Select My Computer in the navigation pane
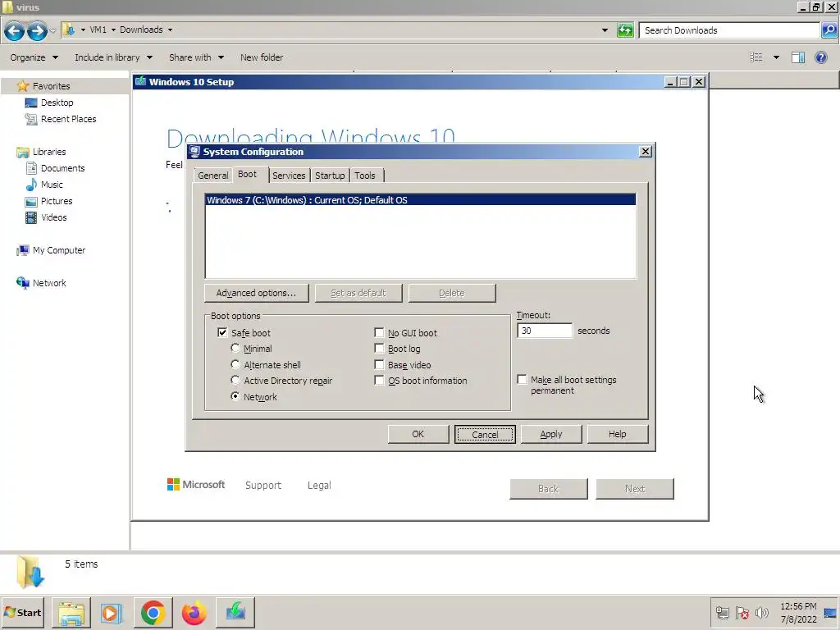Image resolution: width=840 pixels, height=630 pixels. click(59, 250)
